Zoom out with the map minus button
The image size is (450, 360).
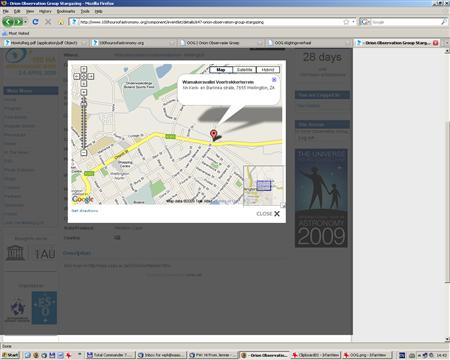click(84, 153)
